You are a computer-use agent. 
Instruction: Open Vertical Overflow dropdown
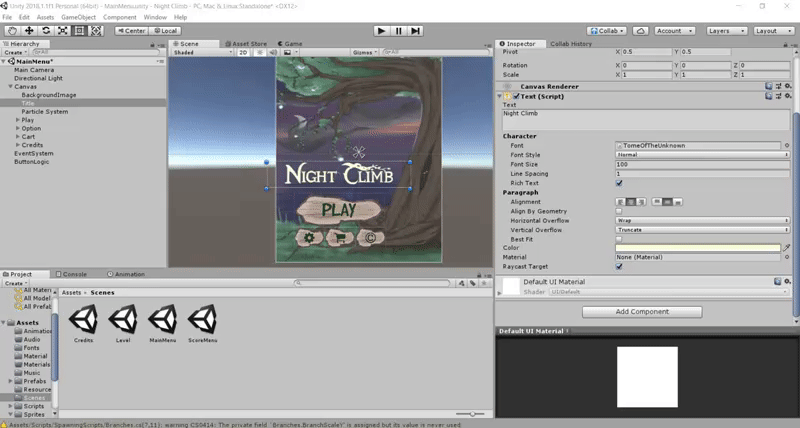coord(703,230)
